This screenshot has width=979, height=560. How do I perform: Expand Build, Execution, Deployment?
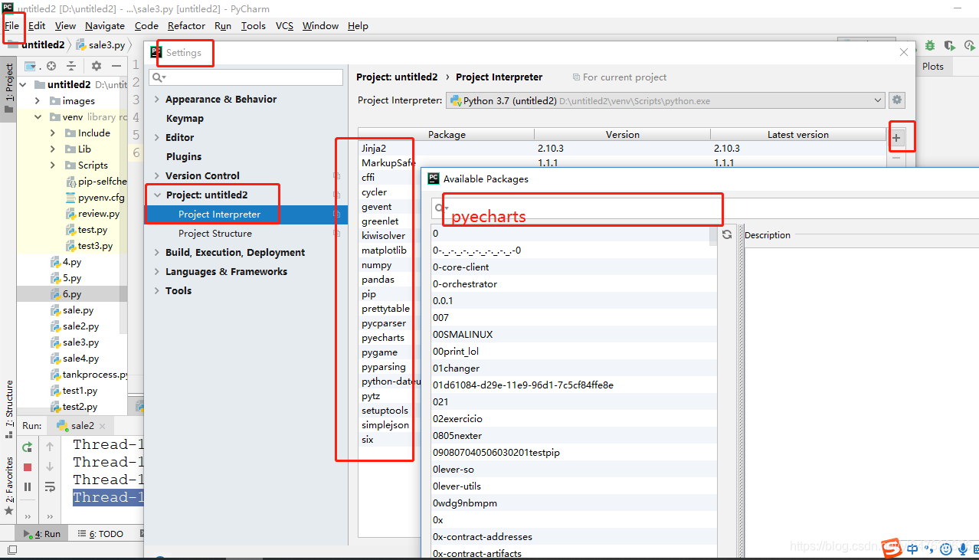(157, 253)
